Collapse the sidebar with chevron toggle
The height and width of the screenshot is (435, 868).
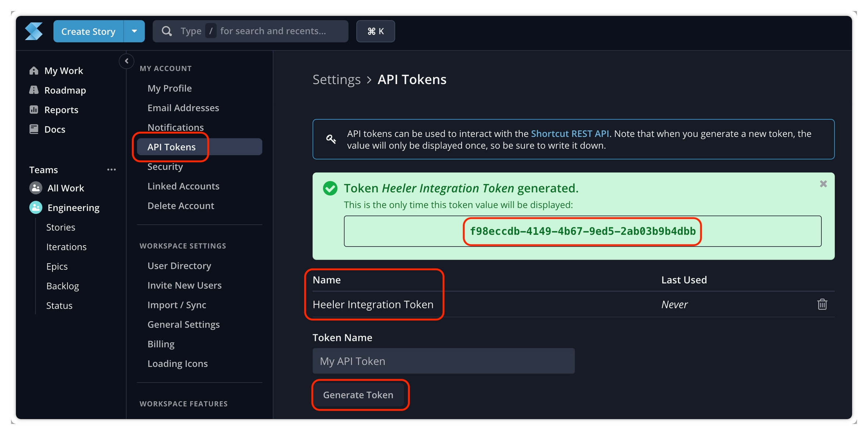coord(127,61)
